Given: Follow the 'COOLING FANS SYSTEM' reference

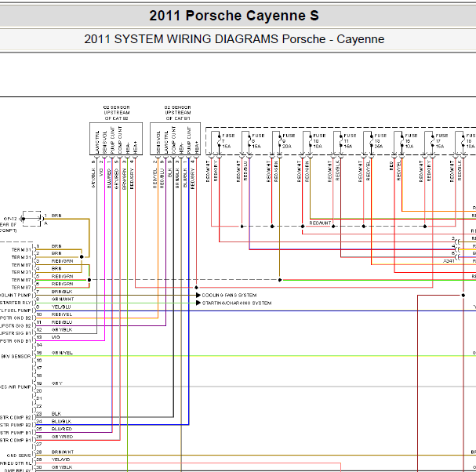Looking at the screenshot, I should [x=229, y=295].
